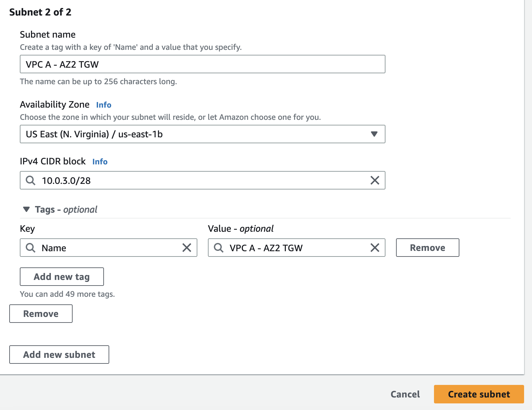Click the tag Value text input
Viewport: 532px width, 410px height.
click(297, 248)
